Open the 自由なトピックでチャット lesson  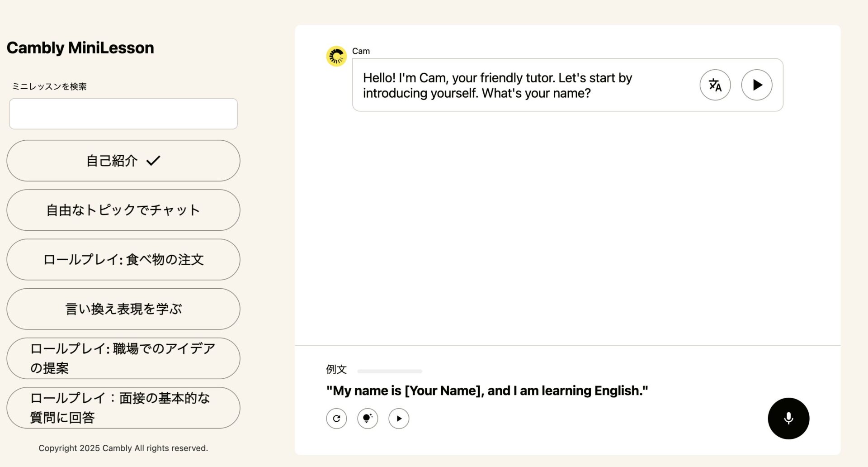point(123,210)
